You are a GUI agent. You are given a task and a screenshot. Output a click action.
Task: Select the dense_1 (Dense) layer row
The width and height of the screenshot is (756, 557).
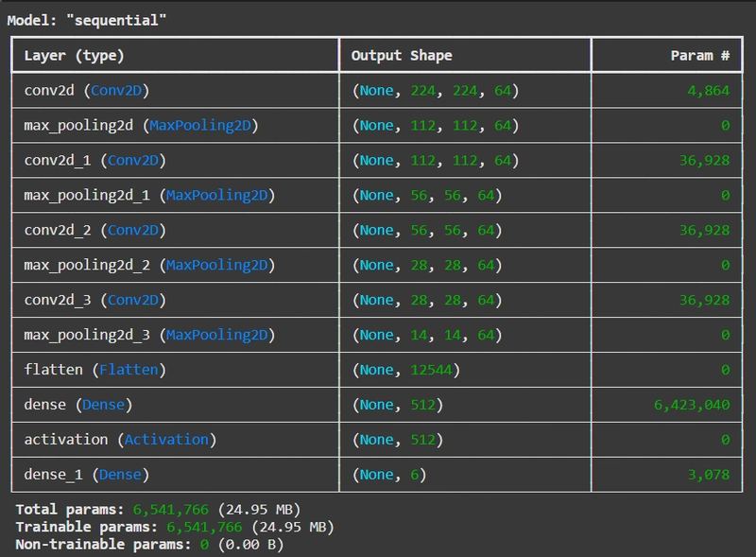(376, 475)
